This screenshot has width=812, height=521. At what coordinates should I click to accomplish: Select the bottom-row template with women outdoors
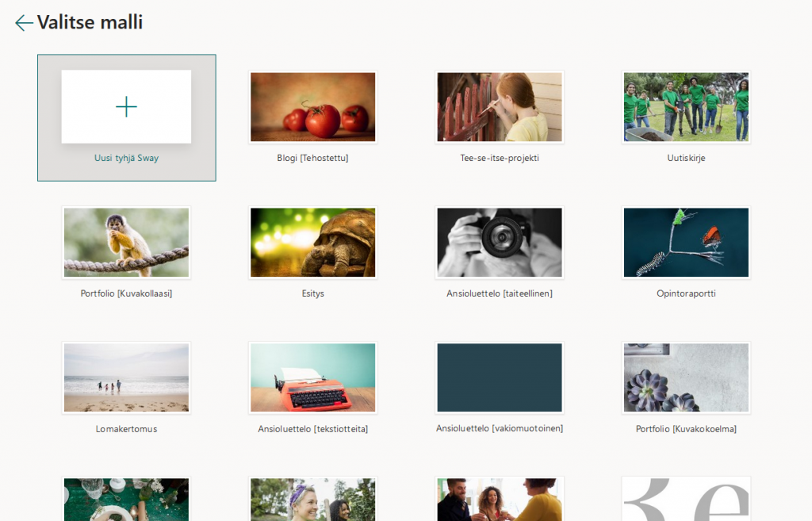click(x=312, y=500)
